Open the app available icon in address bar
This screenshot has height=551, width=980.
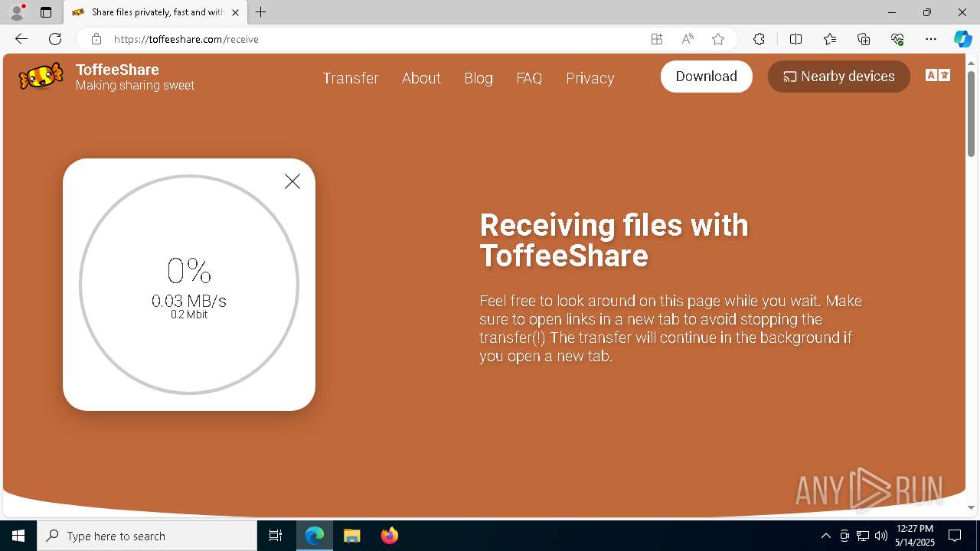pyautogui.click(x=657, y=39)
